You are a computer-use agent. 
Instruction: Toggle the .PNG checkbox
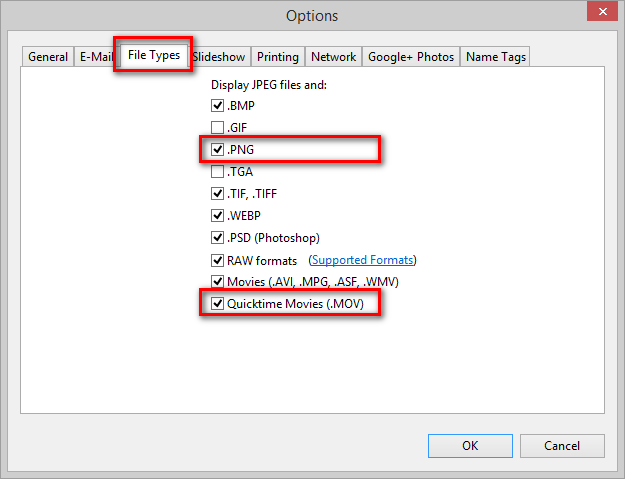point(217,149)
